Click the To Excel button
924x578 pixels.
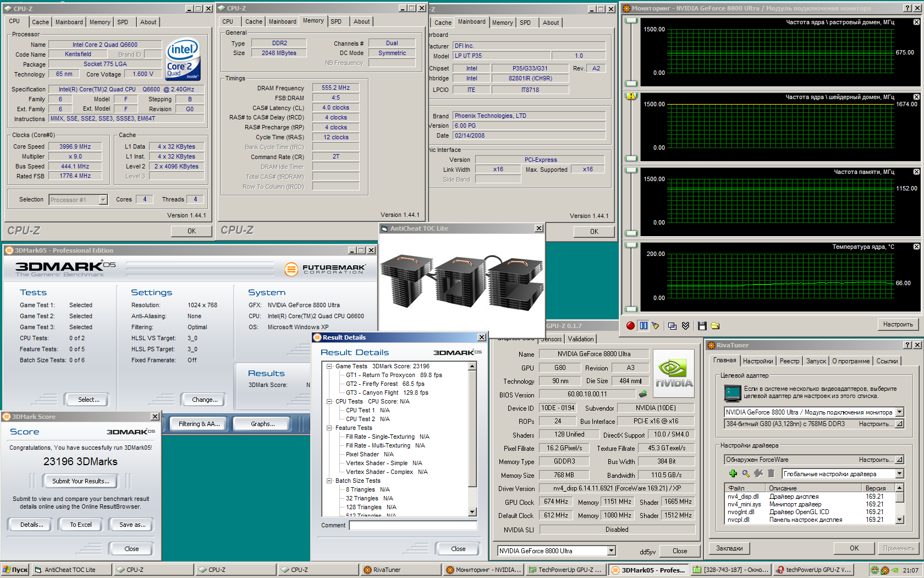point(81,525)
